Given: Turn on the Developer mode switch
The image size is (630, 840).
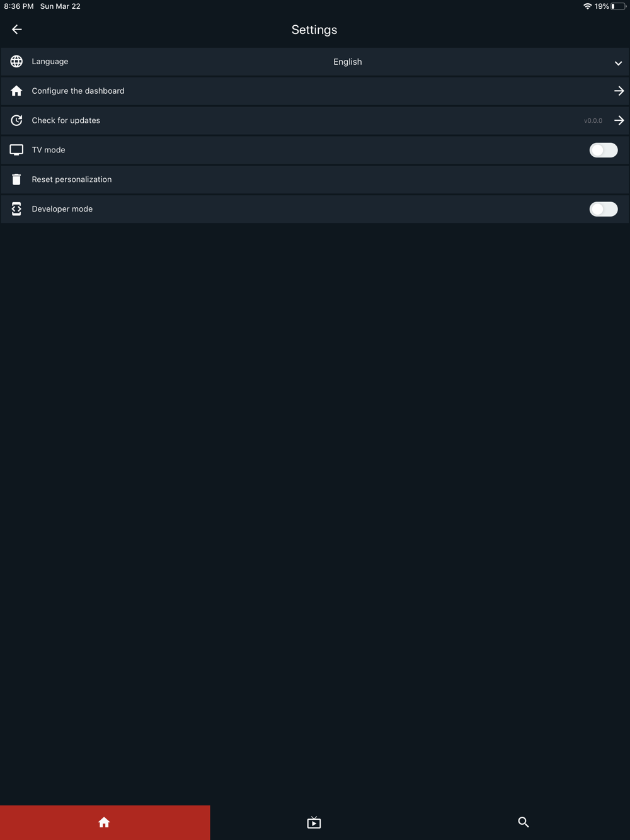Looking at the screenshot, I should coord(604,209).
